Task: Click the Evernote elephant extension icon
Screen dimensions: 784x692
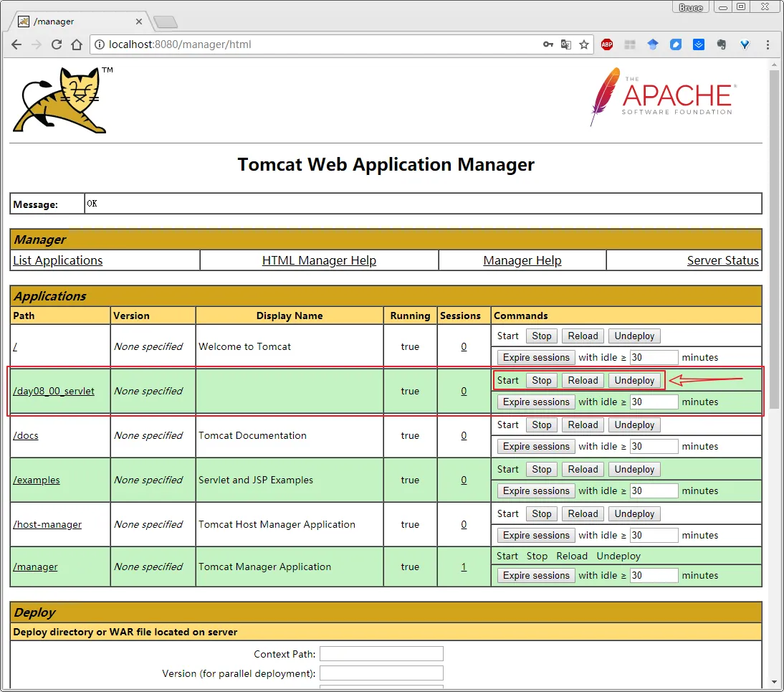Action: [722, 44]
